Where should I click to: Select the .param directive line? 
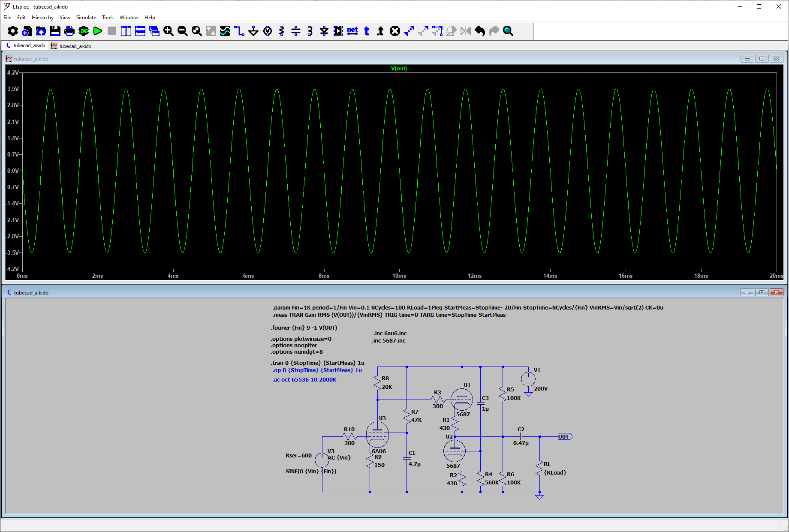(x=467, y=307)
